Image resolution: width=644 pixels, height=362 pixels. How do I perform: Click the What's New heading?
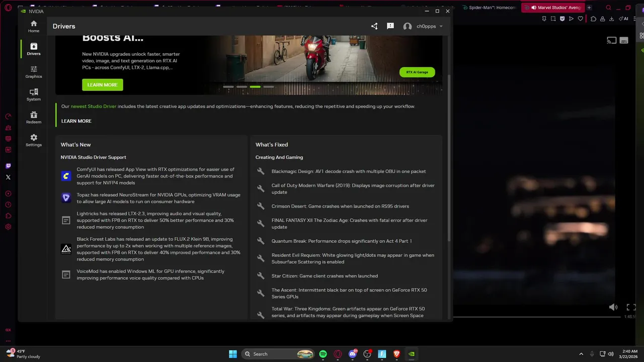[76, 145]
